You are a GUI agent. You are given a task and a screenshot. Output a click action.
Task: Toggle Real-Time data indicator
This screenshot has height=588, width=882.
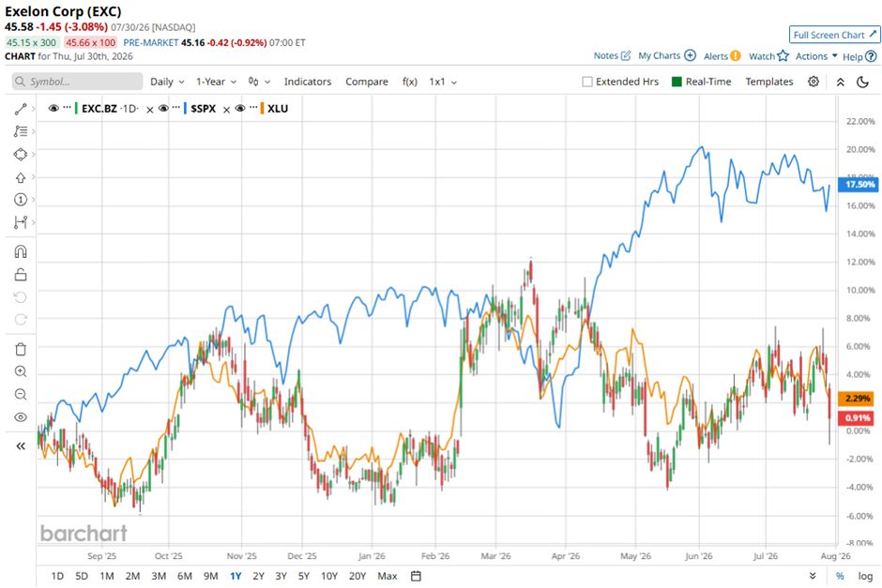(x=702, y=82)
